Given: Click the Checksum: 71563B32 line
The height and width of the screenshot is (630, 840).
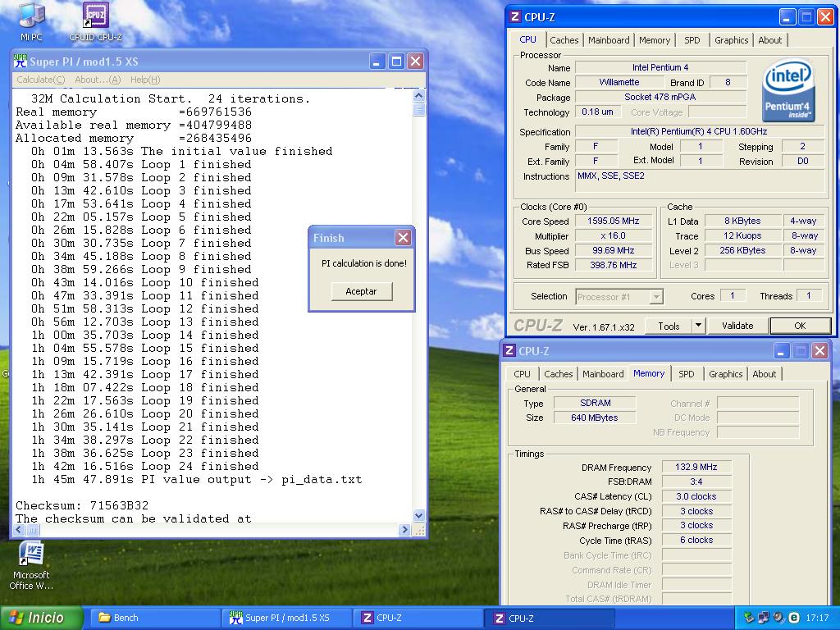Looking at the screenshot, I should 82,505.
